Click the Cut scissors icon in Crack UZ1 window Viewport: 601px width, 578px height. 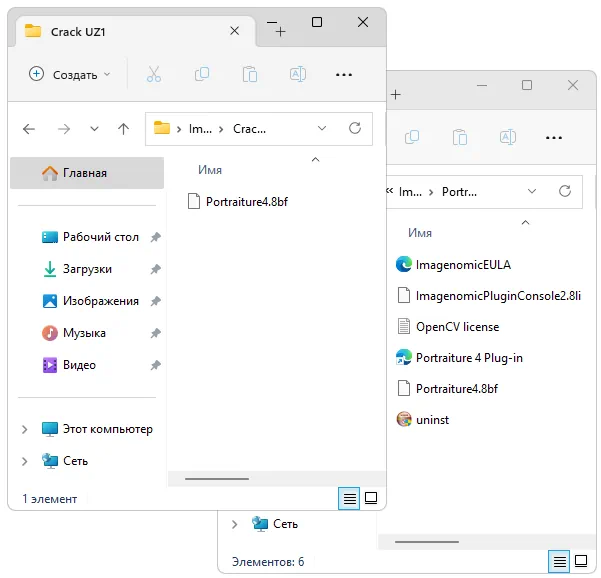click(x=154, y=74)
